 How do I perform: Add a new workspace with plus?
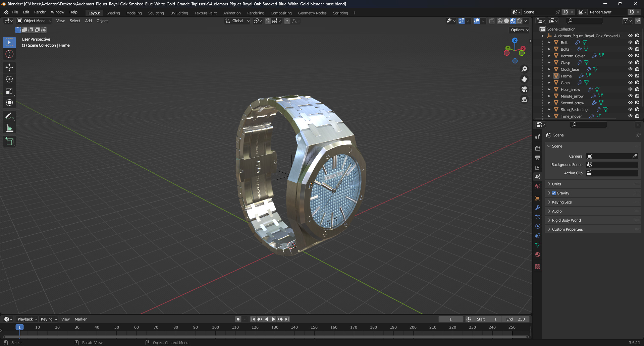[x=355, y=13]
